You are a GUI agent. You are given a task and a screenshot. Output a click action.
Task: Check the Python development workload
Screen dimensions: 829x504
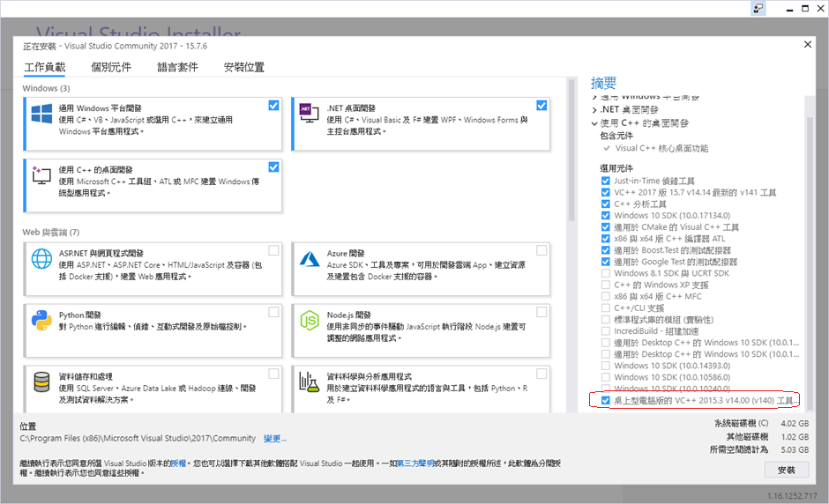coord(273,312)
